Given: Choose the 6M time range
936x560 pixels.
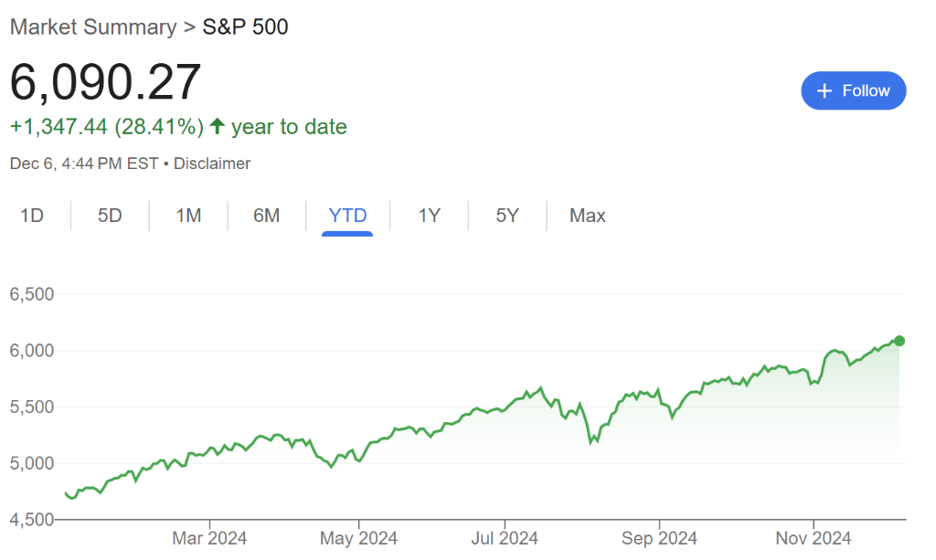Looking at the screenshot, I should 266,216.
